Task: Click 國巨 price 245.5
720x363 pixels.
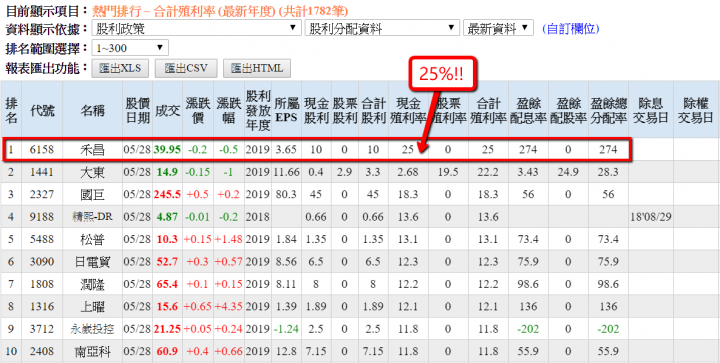Action: pyautogui.click(x=167, y=195)
